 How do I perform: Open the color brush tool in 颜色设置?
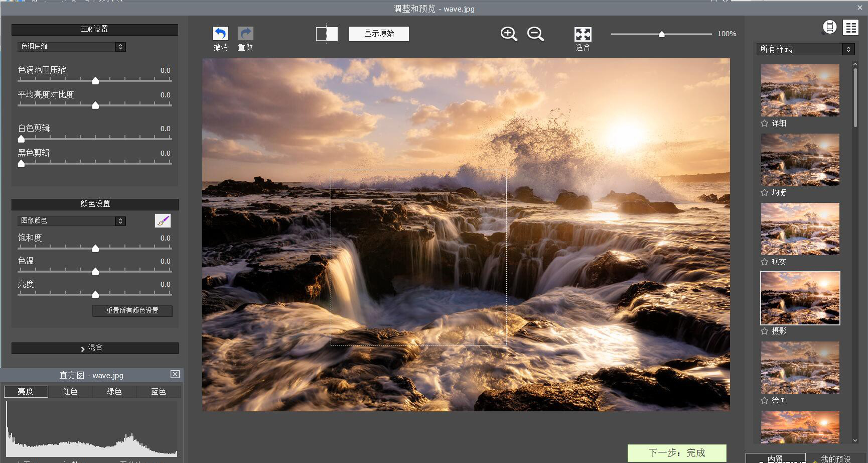pos(163,220)
